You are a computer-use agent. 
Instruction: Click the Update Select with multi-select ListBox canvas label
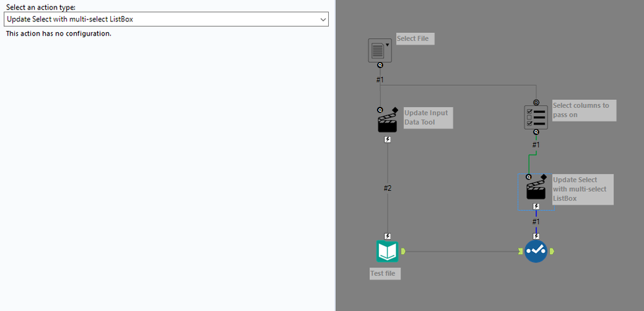pos(582,190)
